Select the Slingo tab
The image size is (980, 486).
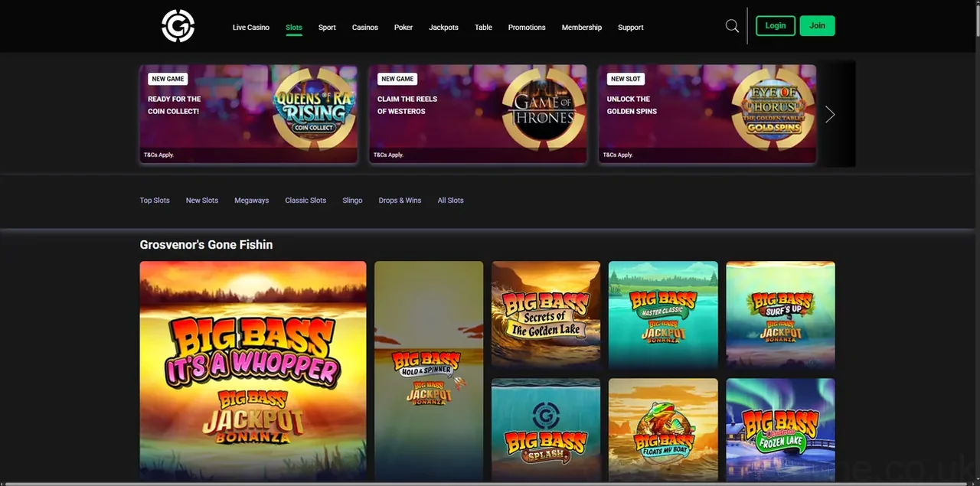click(x=352, y=201)
